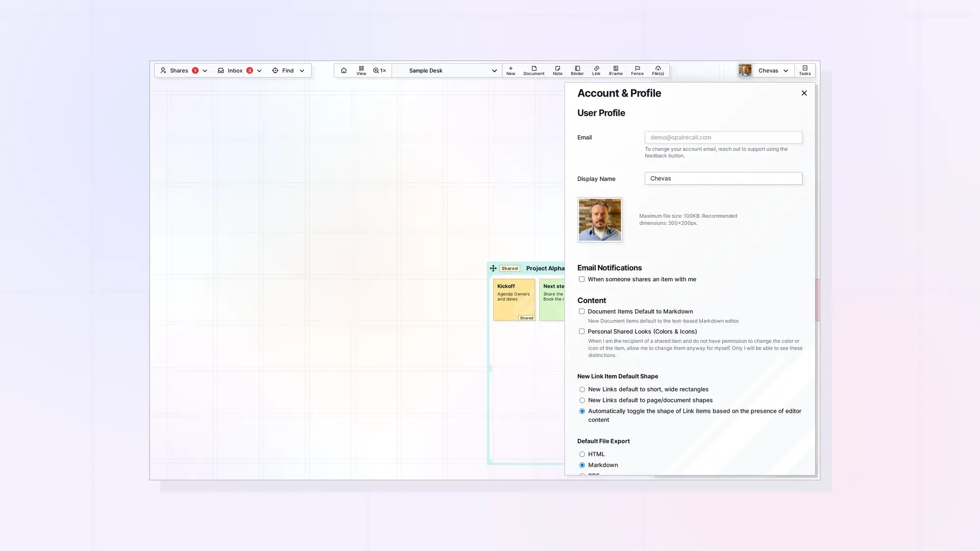Add a Note item
This screenshot has height=551, width=980.
coord(557,70)
